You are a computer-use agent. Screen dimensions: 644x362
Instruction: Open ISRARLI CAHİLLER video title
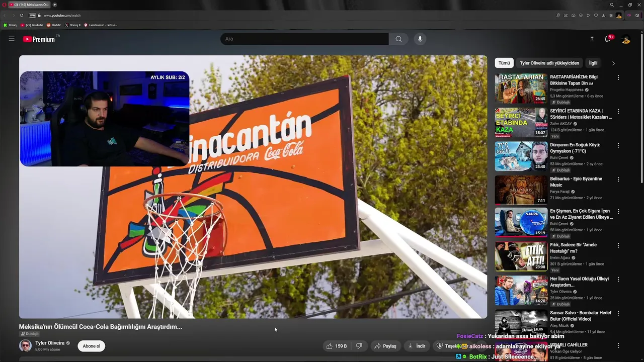point(569,345)
